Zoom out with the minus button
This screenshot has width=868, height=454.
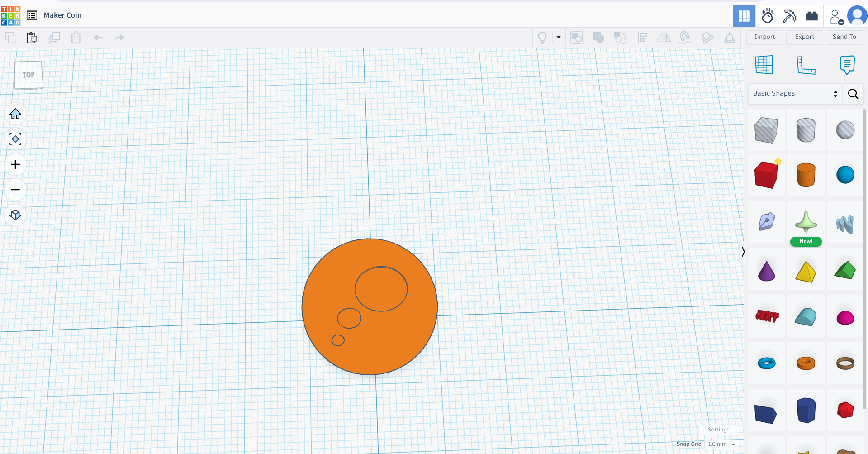click(15, 190)
